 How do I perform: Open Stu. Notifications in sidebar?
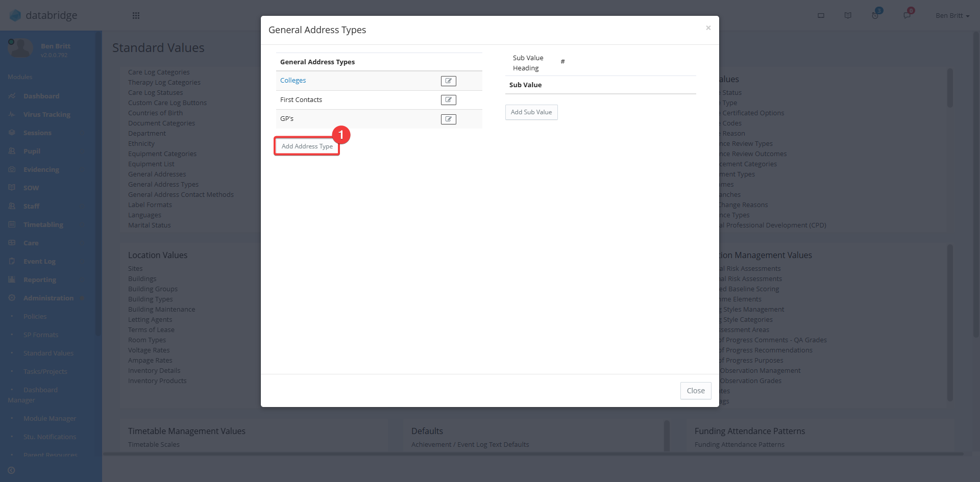pos(50,437)
